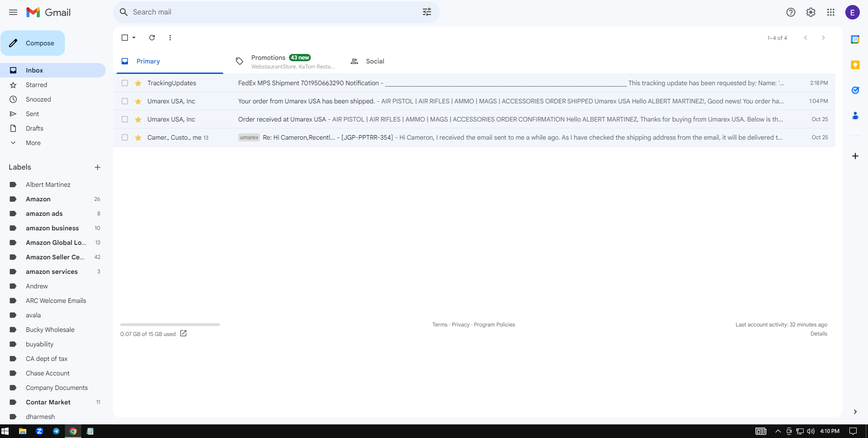The height and width of the screenshot is (438, 868).
Task: Open File Explorer in taskbar
Action: pos(22,431)
